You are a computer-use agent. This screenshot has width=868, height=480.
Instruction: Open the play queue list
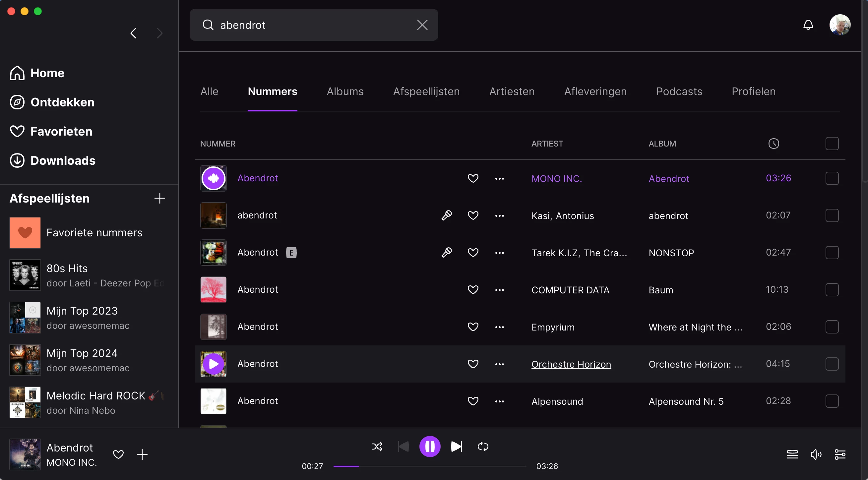792,454
